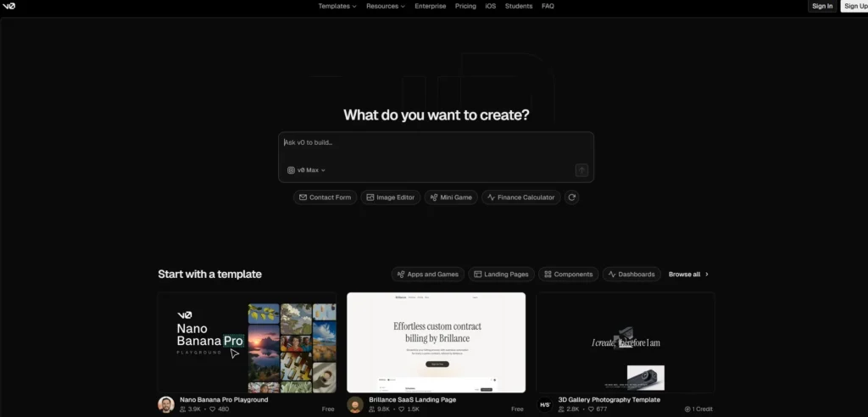Click the Free label under Nano Banana Pro
Viewport: 868px width, 417px height.
(x=328, y=409)
